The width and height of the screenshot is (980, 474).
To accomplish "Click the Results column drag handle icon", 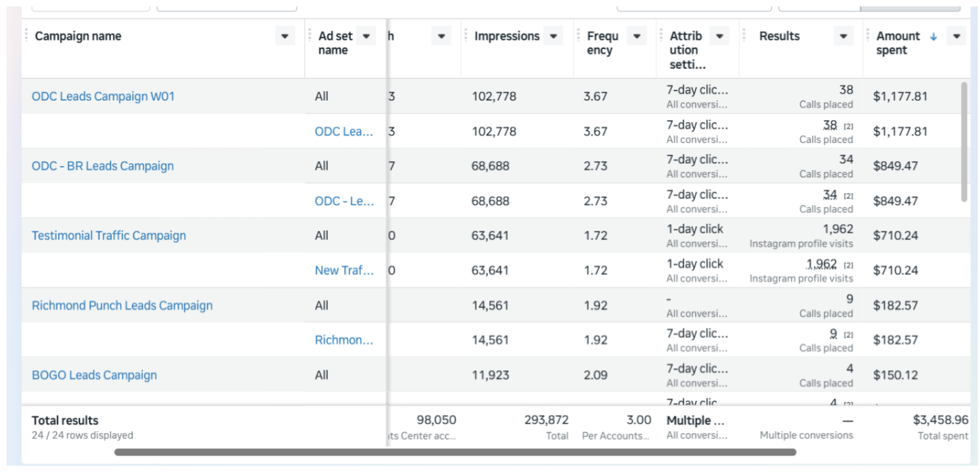I will 744,36.
